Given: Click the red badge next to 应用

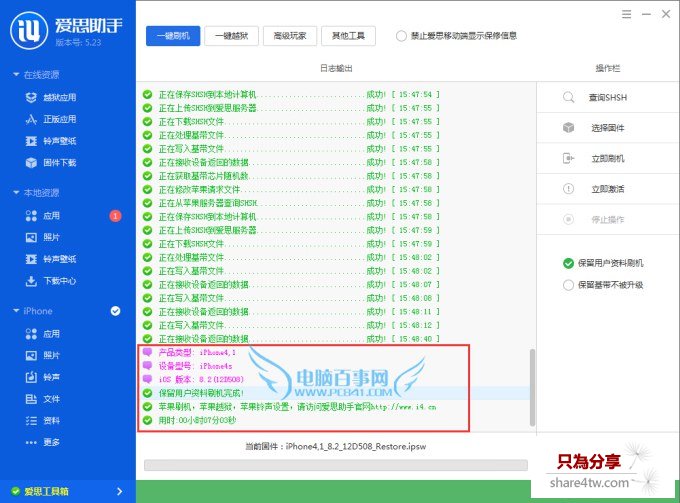Looking at the screenshot, I should tap(115, 216).
